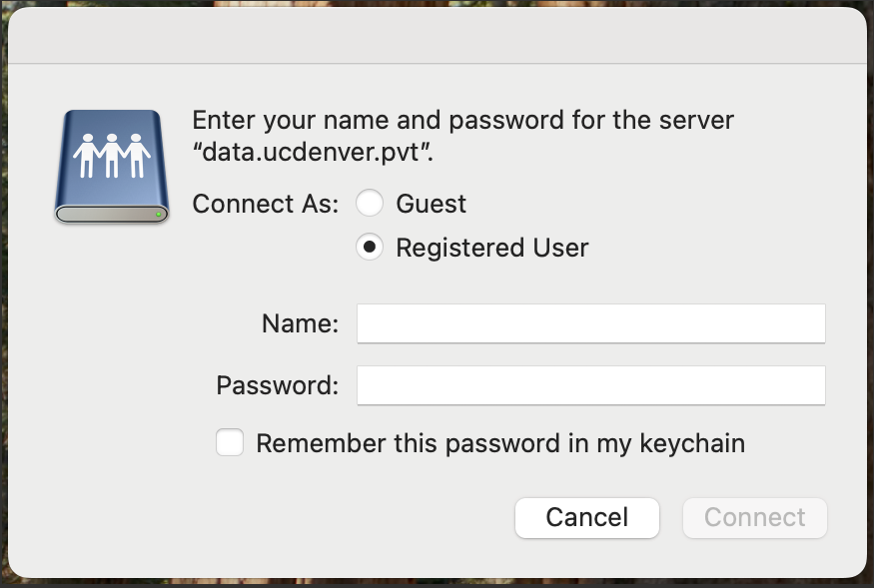The width and height of the screenshot is (874, 588).
Task: Focus the Password text field
Action: tap(591, 385)
